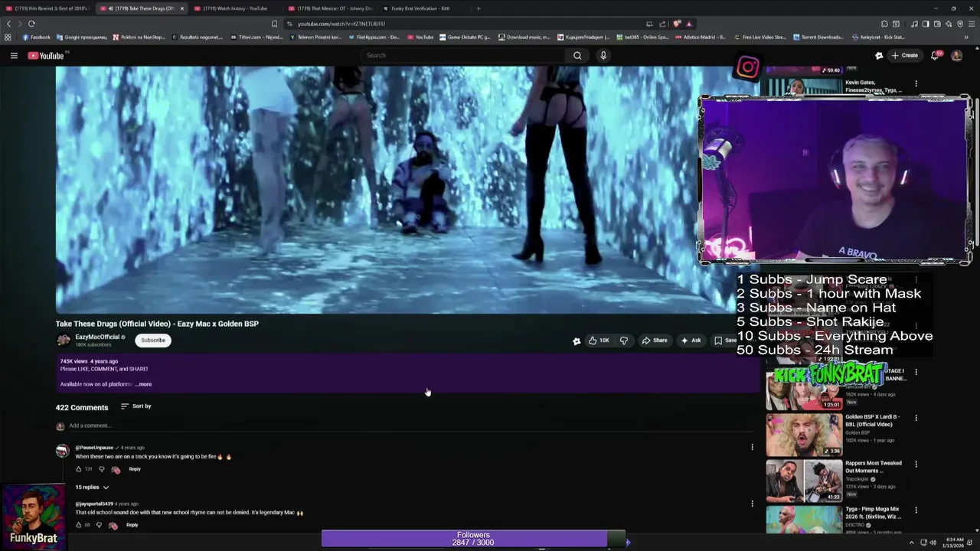Open the more-options dots on the @PauseUnpause comment
The height and width of the screenshot is (551, 980).
point(752,447)
